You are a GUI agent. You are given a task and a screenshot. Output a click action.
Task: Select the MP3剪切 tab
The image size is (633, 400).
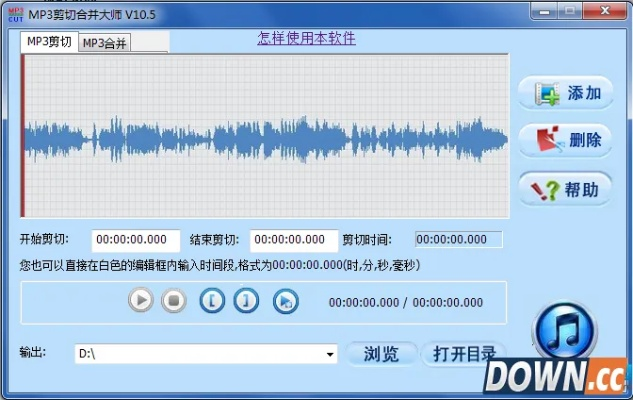pyautogui.click(x=48, y=42)
